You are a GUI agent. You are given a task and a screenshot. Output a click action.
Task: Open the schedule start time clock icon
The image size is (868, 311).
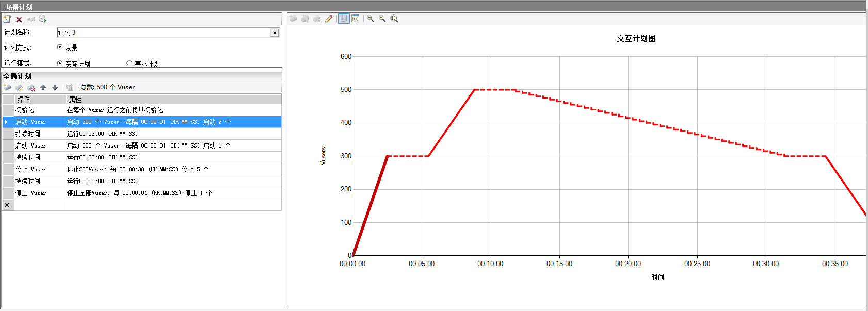[43, 19]
